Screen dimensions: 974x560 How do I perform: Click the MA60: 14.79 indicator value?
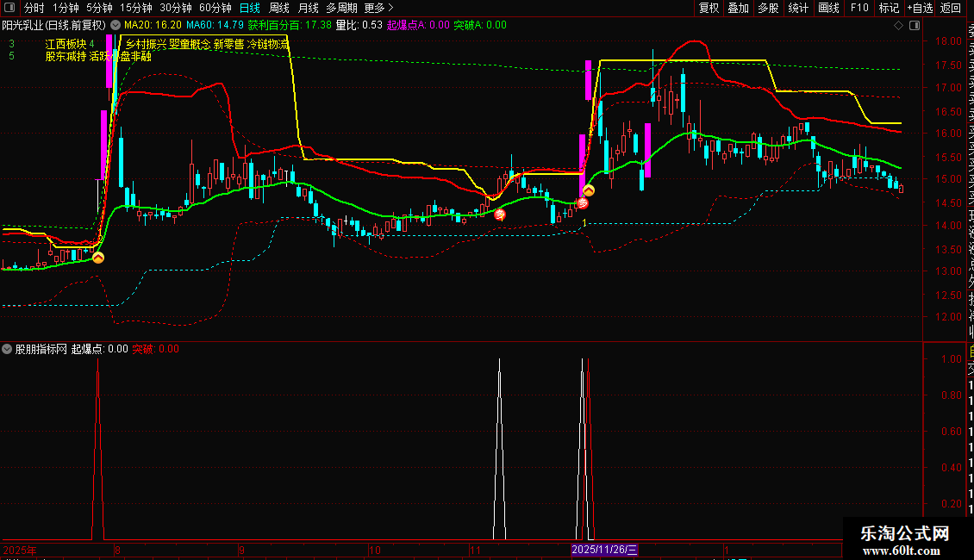[x=215, y=25]
